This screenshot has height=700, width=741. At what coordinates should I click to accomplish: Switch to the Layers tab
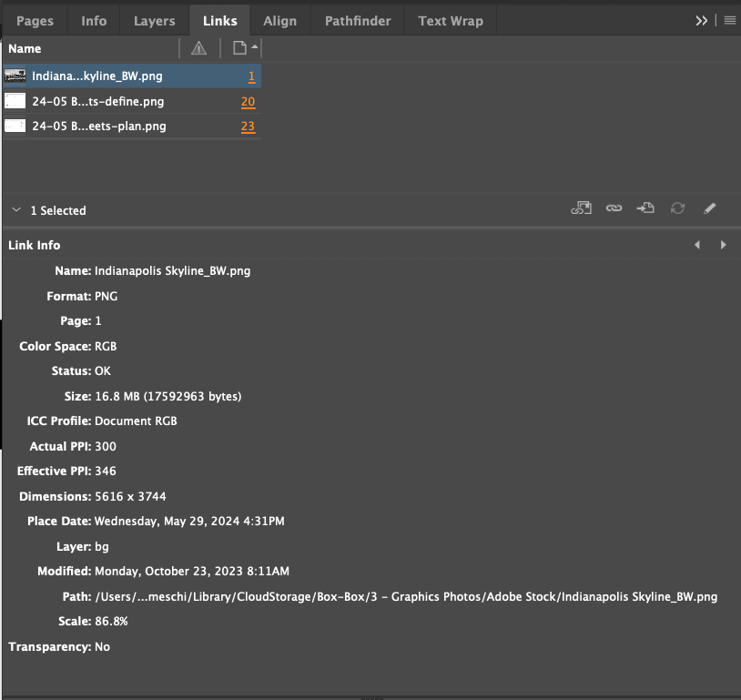[155, 21]
